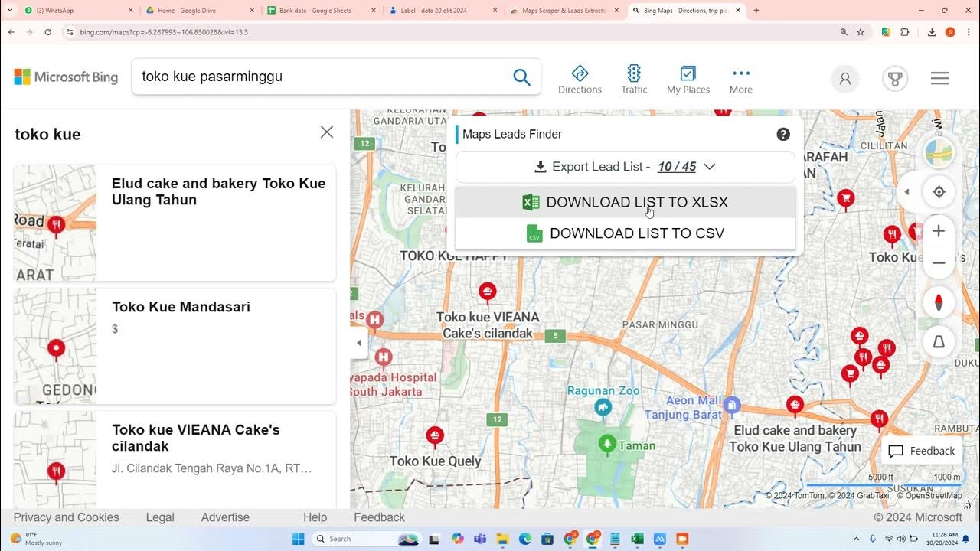The width and height of the screenshot is (980, 551).
Task: Click the Microsoft Bing logo
Action: [66, 77]
